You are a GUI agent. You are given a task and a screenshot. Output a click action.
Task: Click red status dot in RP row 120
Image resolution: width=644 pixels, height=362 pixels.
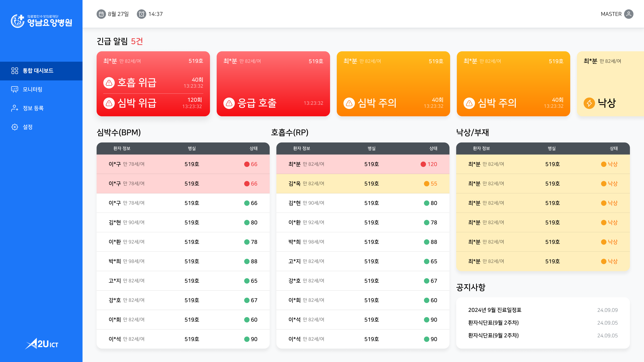[423, 164]
